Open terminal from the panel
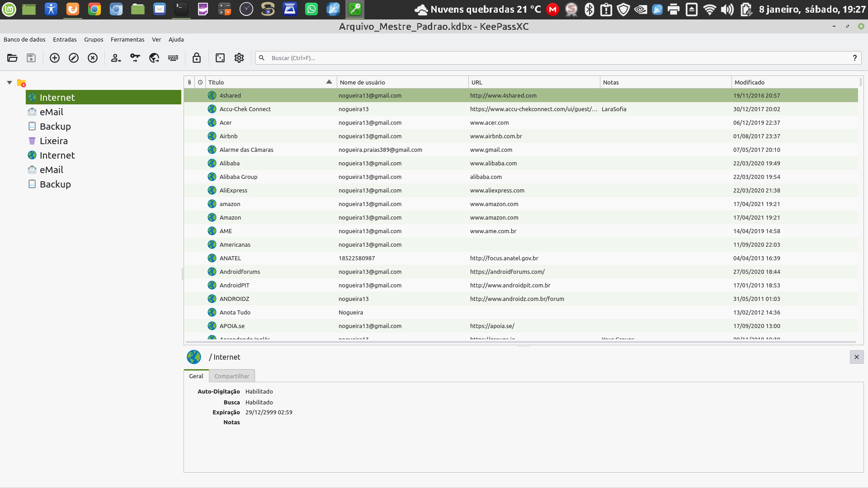 [x=181, y=9]
